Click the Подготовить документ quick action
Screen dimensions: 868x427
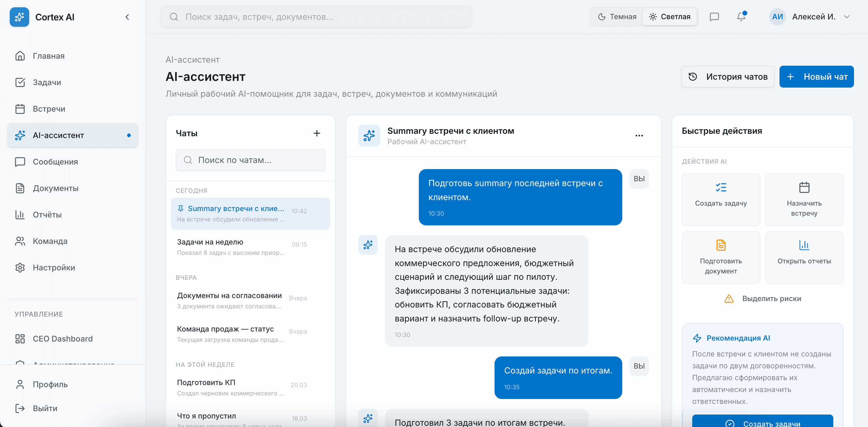point(721,258)
